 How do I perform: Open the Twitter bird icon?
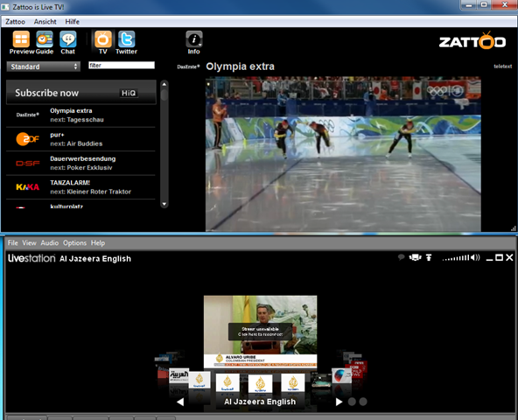(127, 39)
